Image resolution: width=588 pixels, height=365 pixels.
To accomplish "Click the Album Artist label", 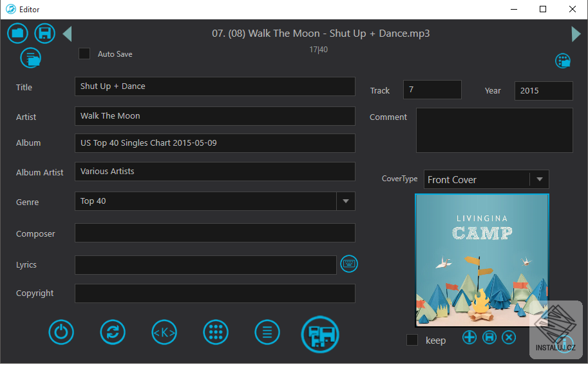I will coord(40,173).
